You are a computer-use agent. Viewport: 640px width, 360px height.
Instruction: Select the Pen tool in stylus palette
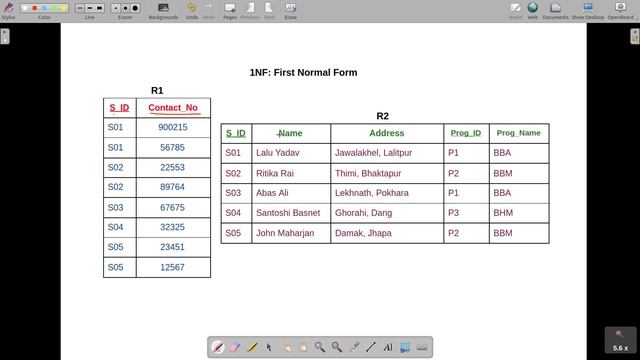coord(218,347)
